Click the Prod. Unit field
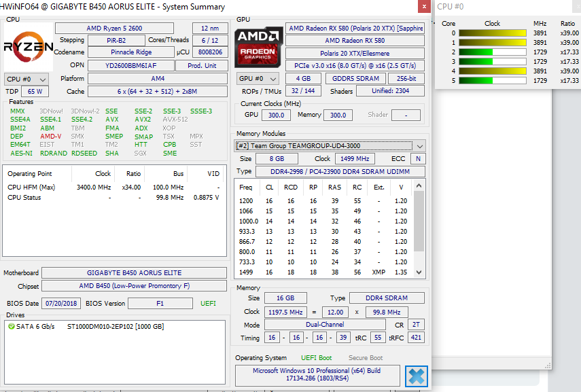Viewport: 581px width, 392px height. coord(202,66)
